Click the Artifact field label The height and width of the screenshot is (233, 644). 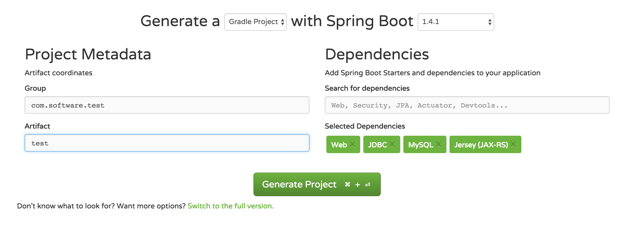click(x=37, y=126)
